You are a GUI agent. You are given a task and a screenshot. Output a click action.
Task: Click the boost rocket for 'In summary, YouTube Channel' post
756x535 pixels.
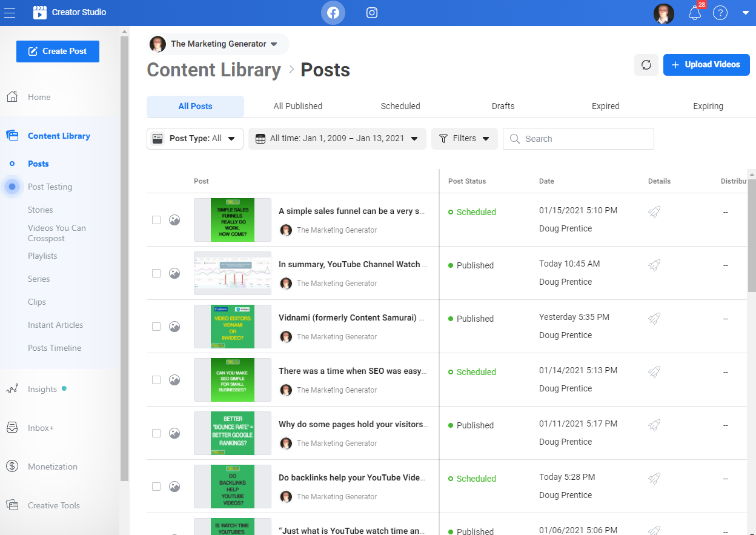pyautogui.click(x=654, y=265)
